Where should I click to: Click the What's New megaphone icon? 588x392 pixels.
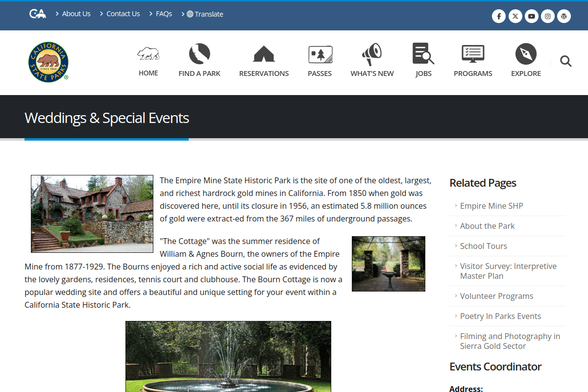point(372,54)
